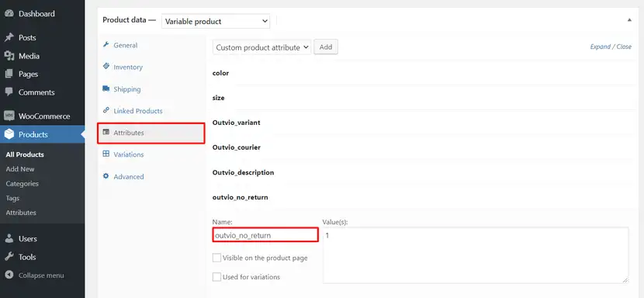Click the Add attribute button

click(x=326, y=47)
